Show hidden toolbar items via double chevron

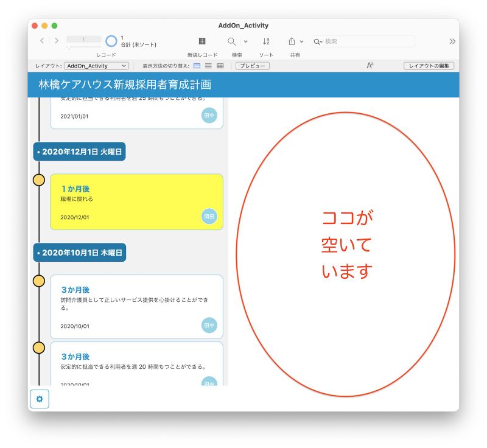pos(452,41)
